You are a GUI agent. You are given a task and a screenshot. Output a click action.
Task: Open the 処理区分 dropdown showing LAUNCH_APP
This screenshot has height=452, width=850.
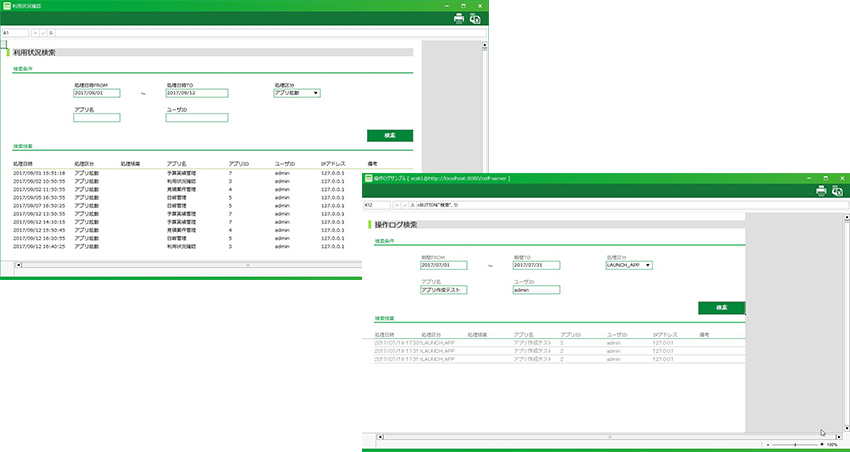(x=629, y=266)
